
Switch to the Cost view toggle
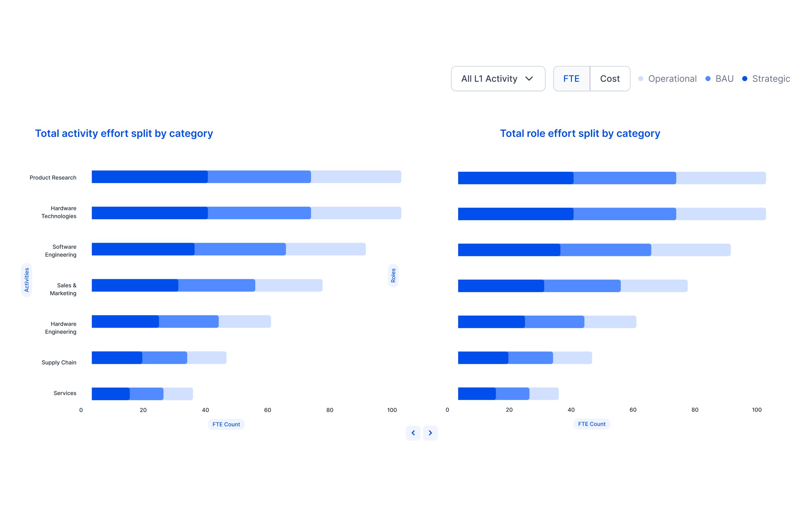610,78
